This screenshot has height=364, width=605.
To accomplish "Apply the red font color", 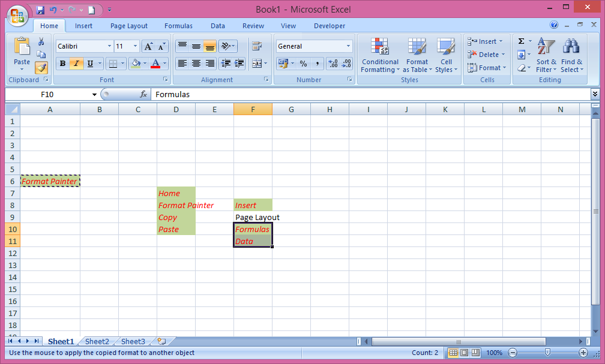I will tap(155, 64).
